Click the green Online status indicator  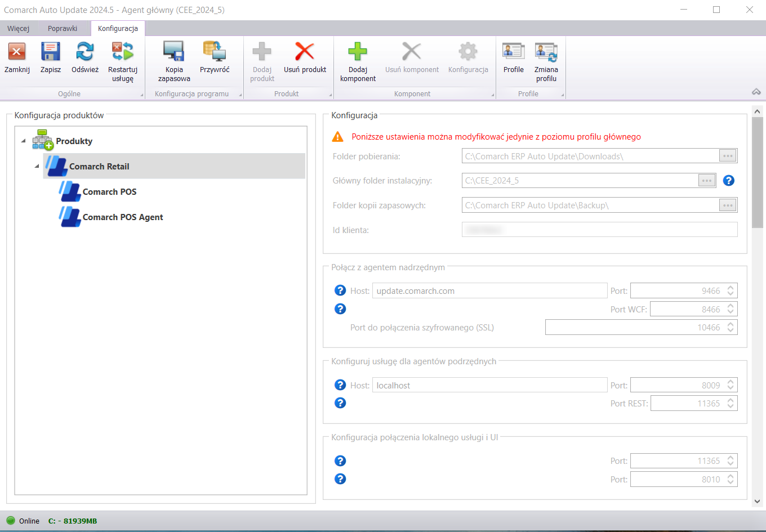point(11,521)
